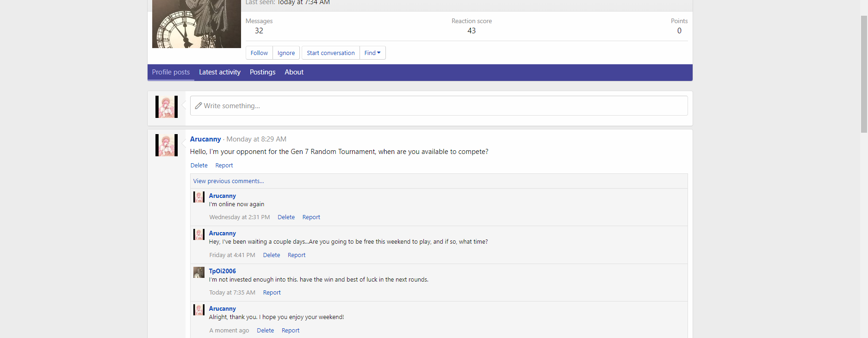Image resolution: width=868 pixels, height=338 pixels.
Task: Switch to the Latest activity tab
Action: (x=219, y=72)
